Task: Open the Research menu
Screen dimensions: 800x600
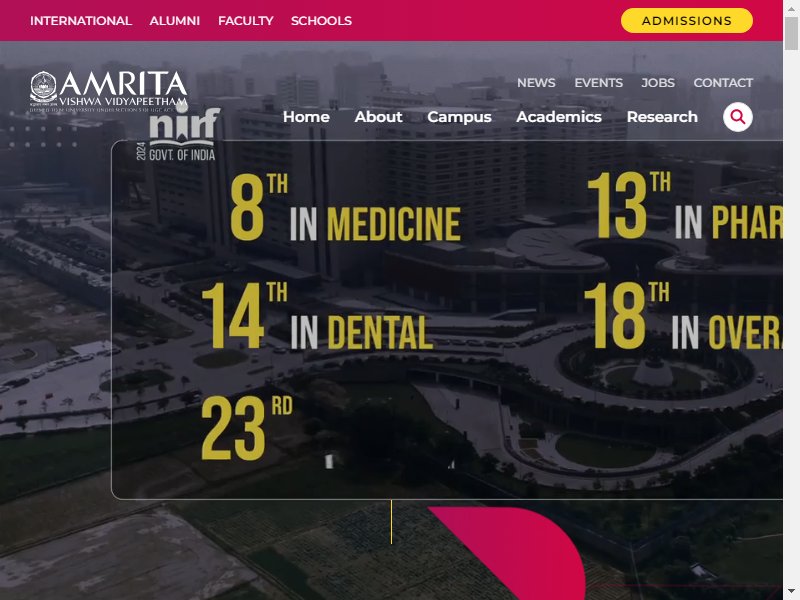Action: 662,117
